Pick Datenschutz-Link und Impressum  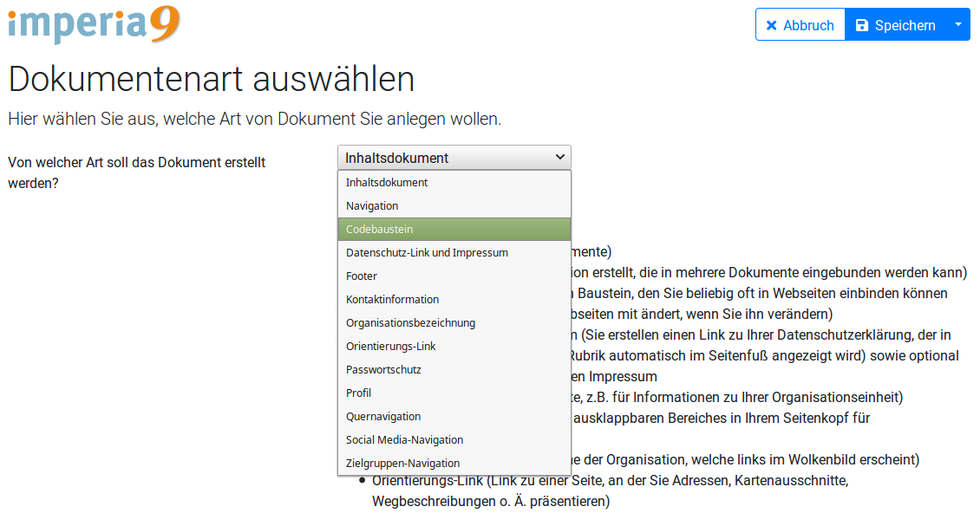(427, 253)
